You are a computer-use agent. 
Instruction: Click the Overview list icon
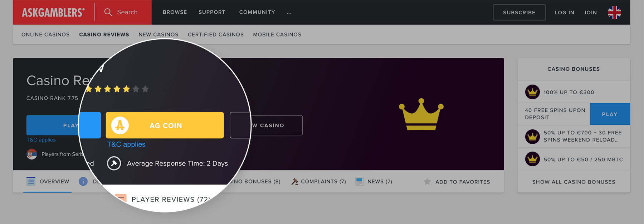coord(31,181)
